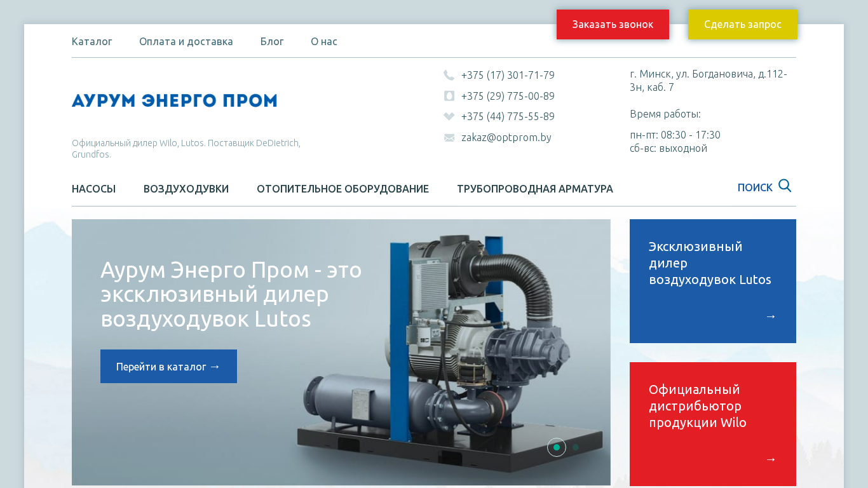Image resolution: width=868 pixels, height=488 pixels.
Task: Click the envelope email icon
Action: (x=449, y=137)
